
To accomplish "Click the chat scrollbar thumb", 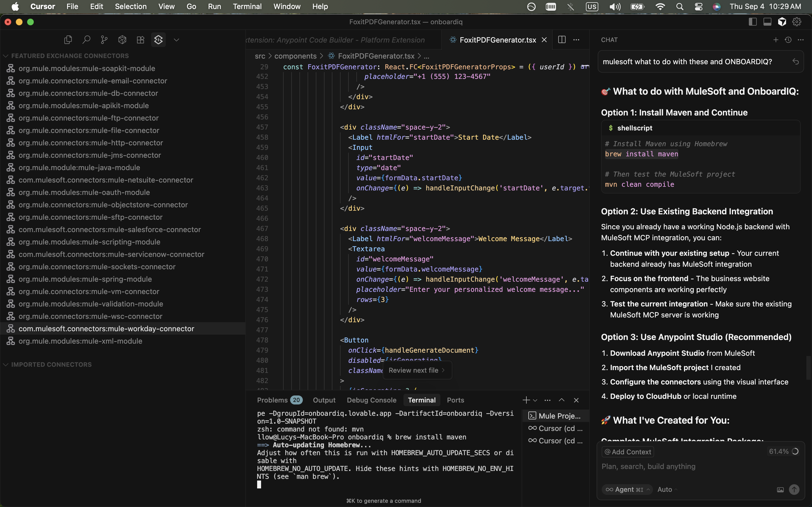I will pos(808,368).
